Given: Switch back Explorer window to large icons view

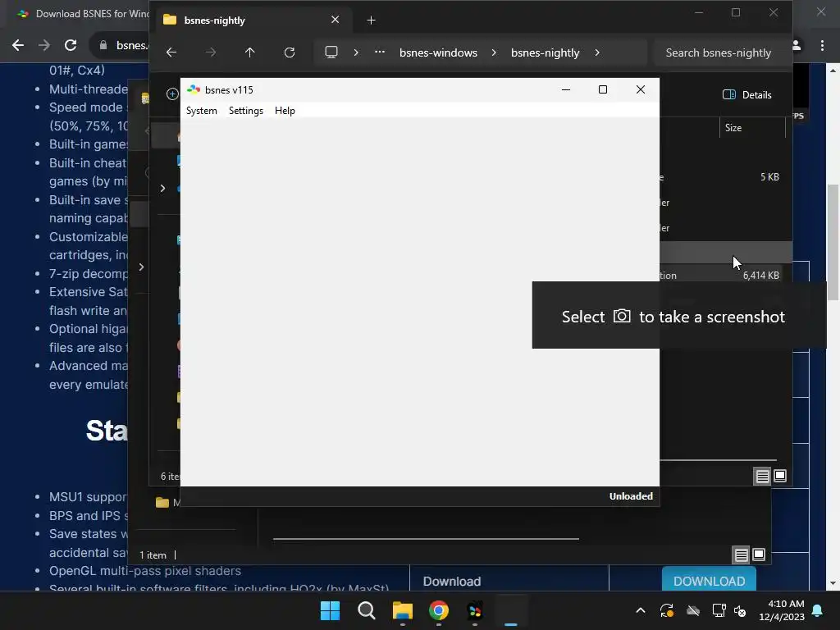Looking at the screenshot, I should (x=759, y=555).
